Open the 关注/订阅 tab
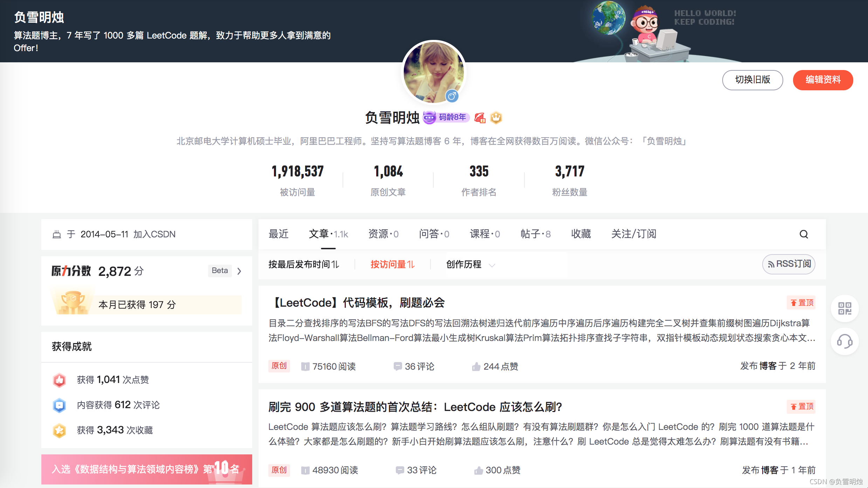 click(633, 234)
